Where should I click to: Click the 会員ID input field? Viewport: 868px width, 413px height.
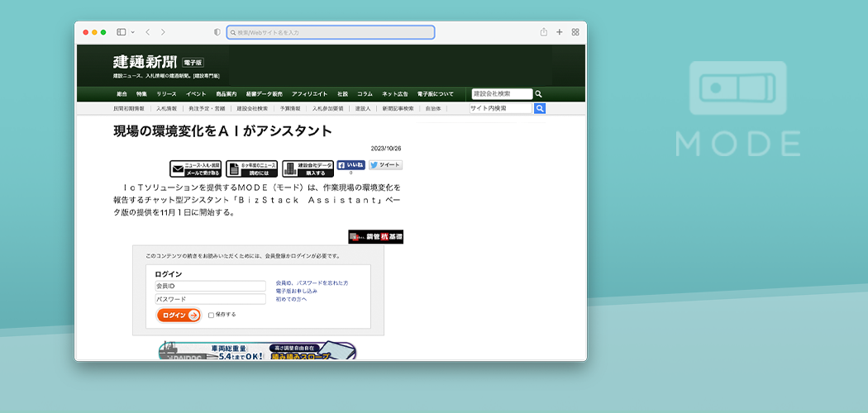coord(211,287)
